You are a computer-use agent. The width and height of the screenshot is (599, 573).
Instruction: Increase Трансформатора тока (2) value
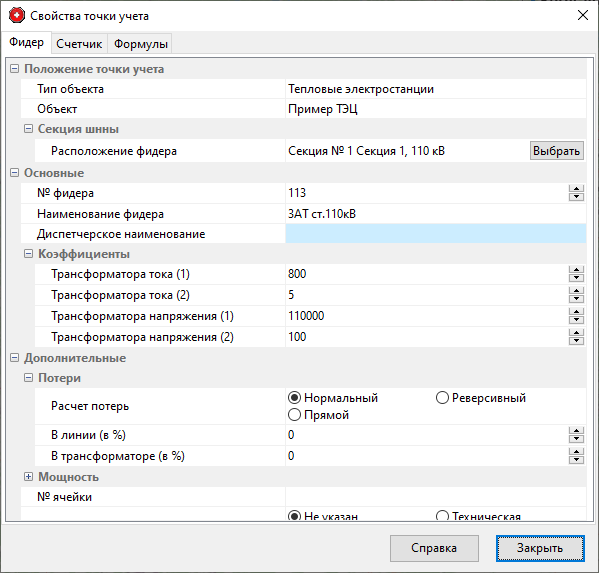(x=576, y=291)
